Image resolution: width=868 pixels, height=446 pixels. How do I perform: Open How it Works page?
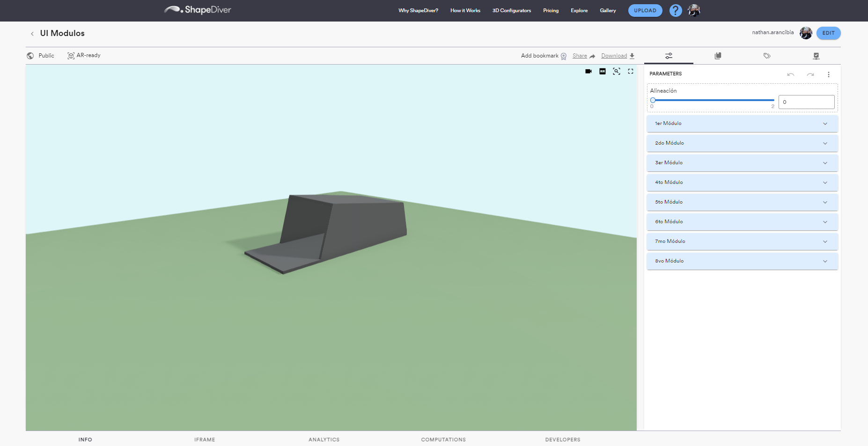click(465, 10)
